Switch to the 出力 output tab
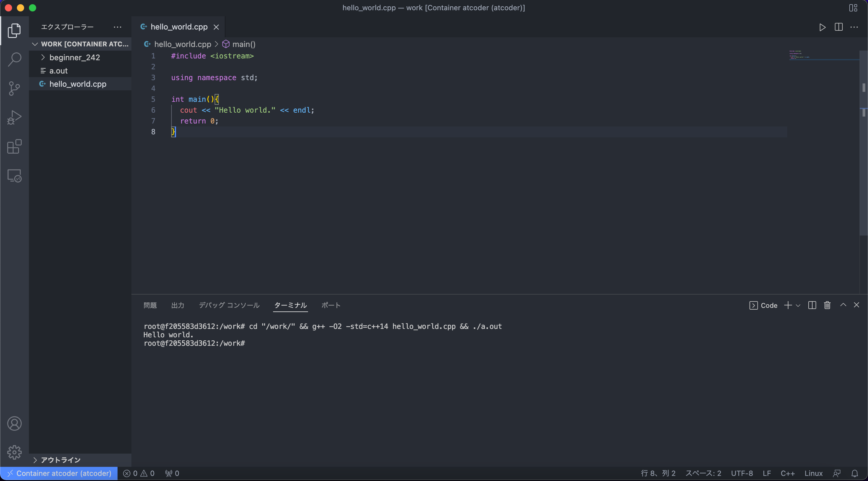The height and width of the screenshot is (481, 868). [178, 305]
